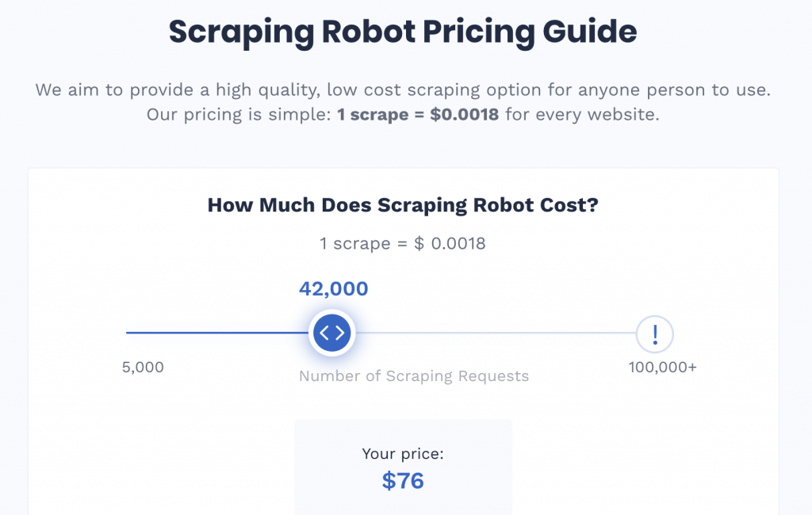Click the How Much Does Scraping Robot Cost heading
The height and width of the screenshot is (515, 812).
coord(403,204)
